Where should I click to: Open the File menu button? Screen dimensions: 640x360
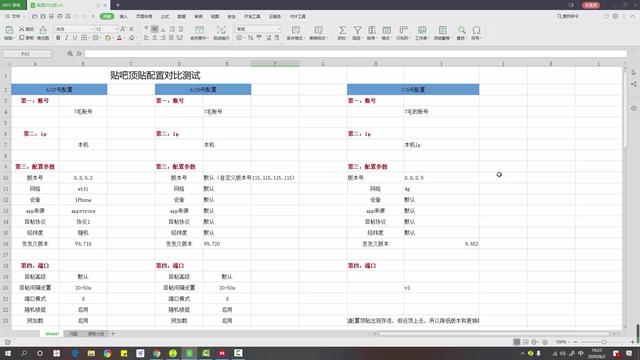pyautogui.click(x=14, y=16)
